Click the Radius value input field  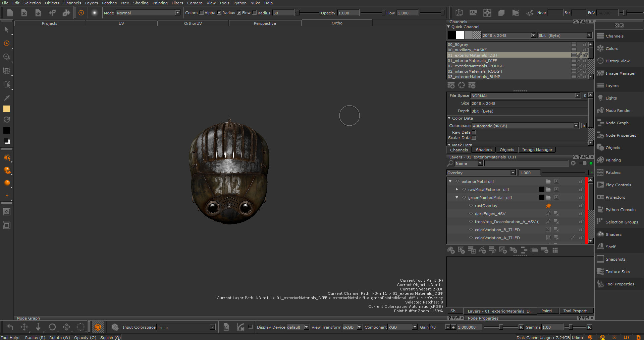283,13
